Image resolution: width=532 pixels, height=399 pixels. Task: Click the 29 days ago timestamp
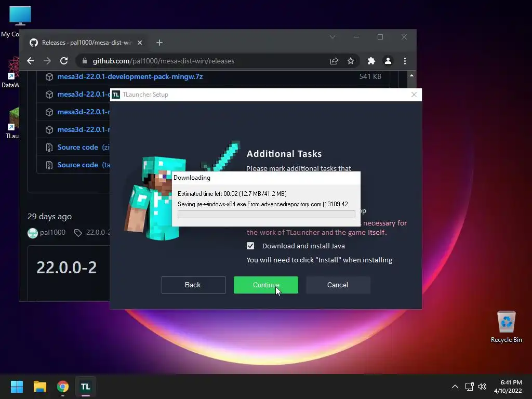[49, 217]
